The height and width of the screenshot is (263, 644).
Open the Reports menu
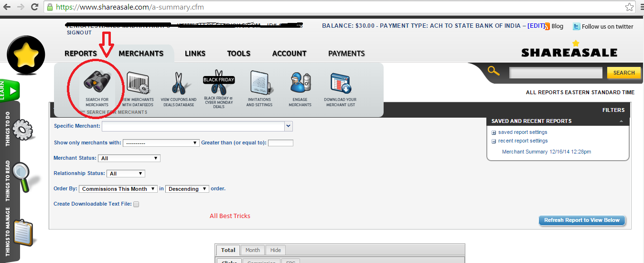tap(81, 54)
